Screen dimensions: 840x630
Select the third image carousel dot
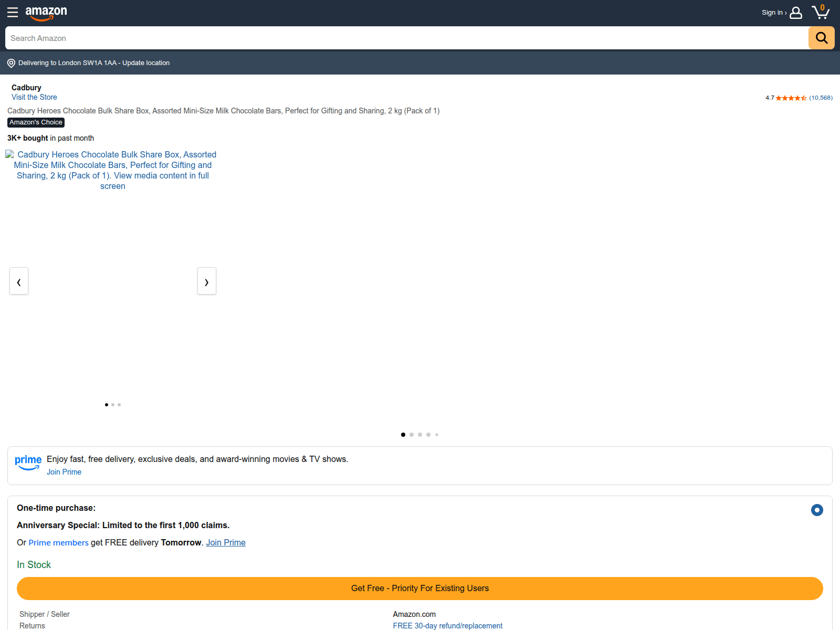119,405
